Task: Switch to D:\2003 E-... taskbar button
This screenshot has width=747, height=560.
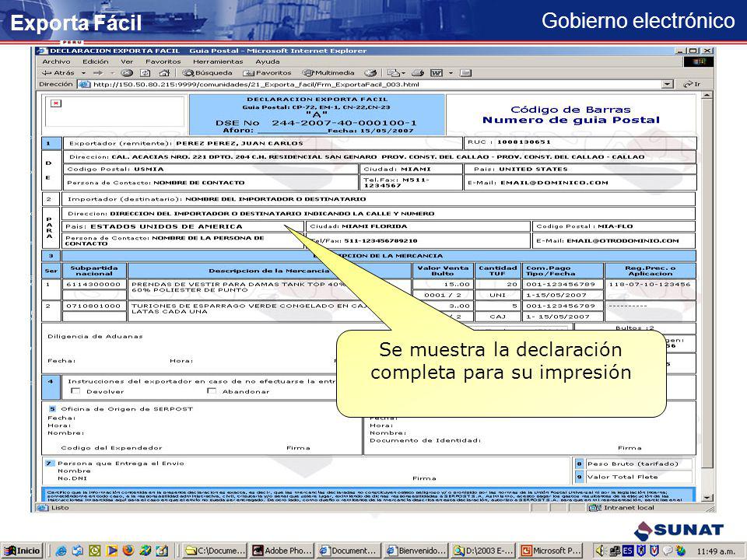Action: tap(483, 551)
